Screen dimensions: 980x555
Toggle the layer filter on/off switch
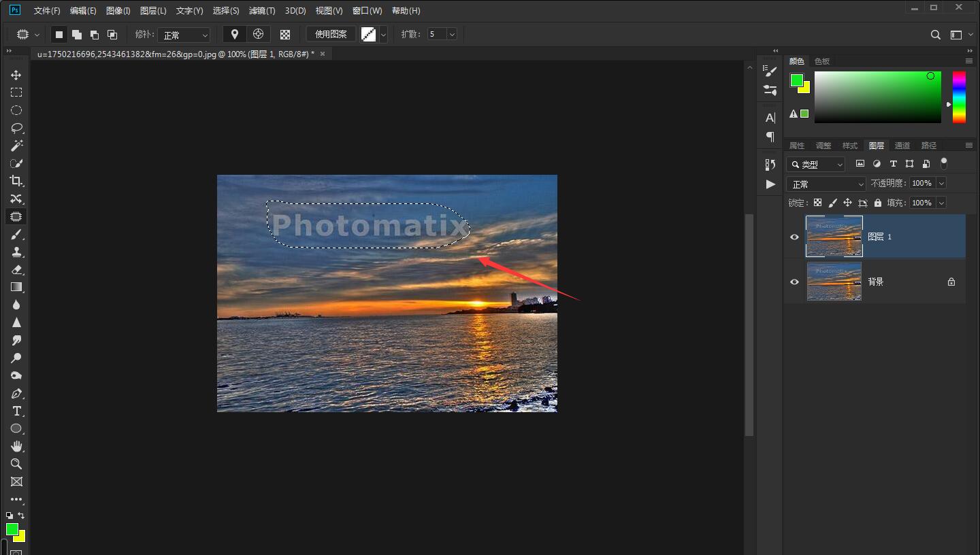[943, 163]
